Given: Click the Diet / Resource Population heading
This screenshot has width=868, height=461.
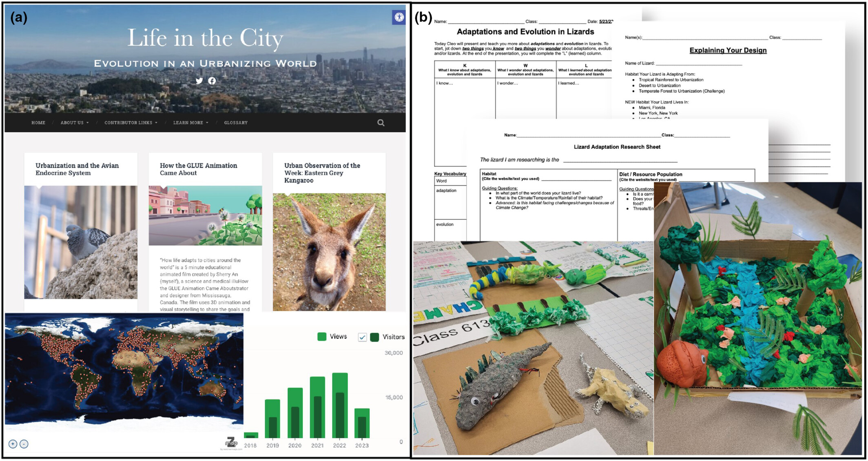Looking at the screenshot, I should pos(651,174).
